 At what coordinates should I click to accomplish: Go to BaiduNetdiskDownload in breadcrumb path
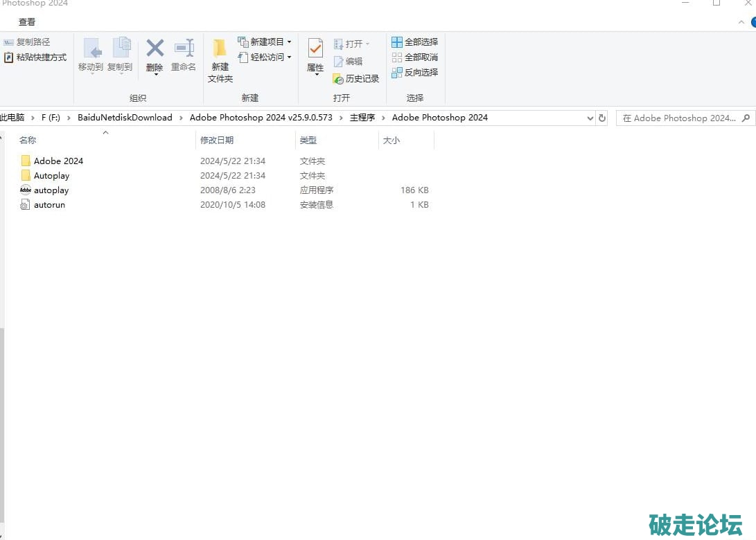coord(125,118)
